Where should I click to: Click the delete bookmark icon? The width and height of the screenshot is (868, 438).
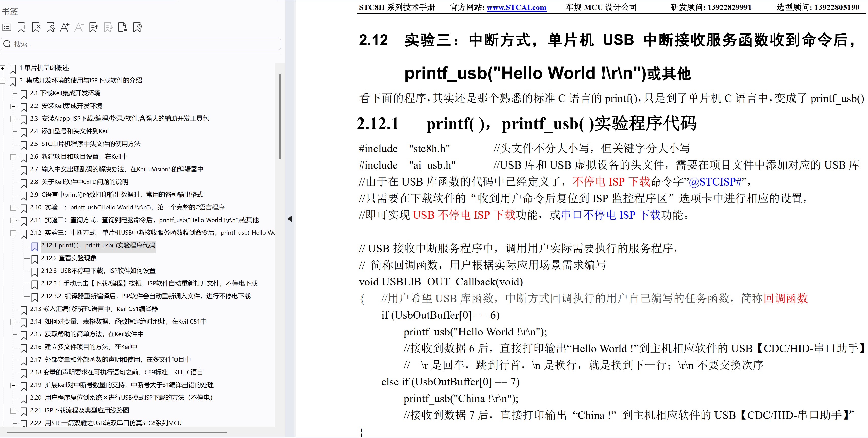click(x=36, y=28)
